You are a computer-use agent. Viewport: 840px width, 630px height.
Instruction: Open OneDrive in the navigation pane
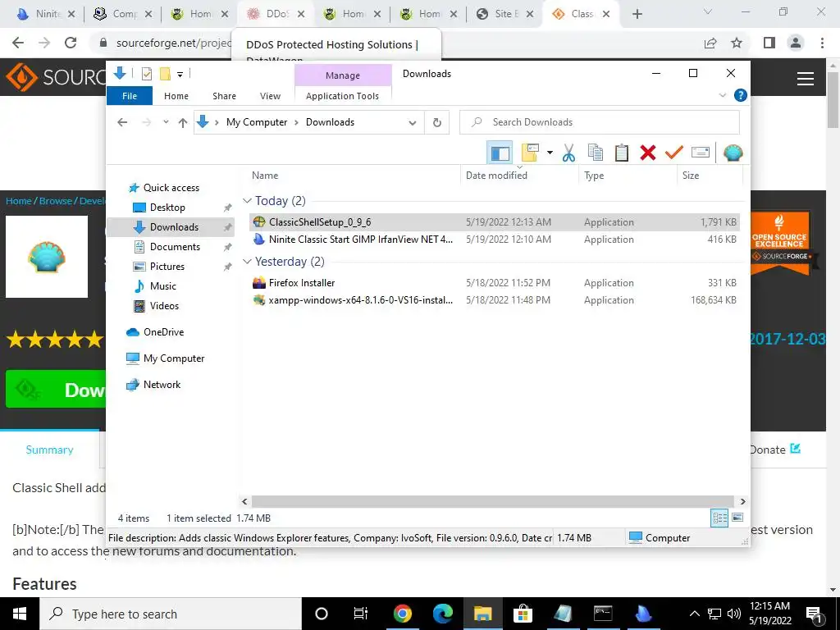[163, 332]
